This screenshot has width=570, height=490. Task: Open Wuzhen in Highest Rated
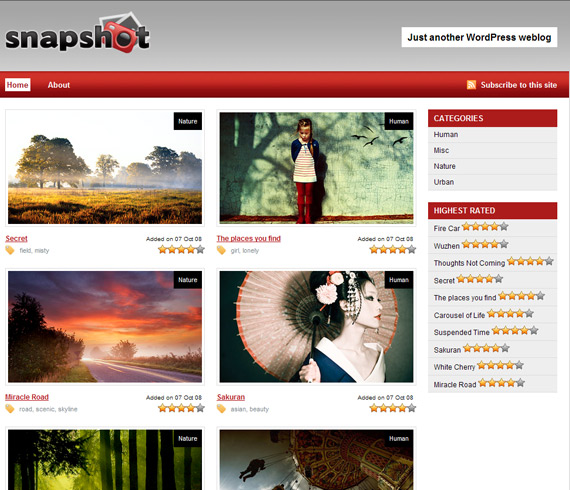447,246
